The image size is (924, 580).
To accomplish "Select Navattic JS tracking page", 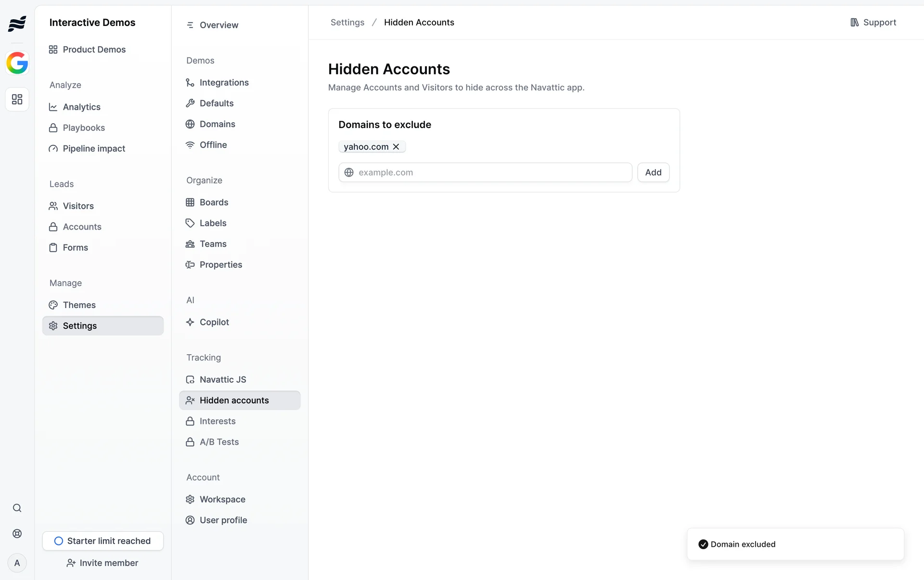I will [223, 380].
